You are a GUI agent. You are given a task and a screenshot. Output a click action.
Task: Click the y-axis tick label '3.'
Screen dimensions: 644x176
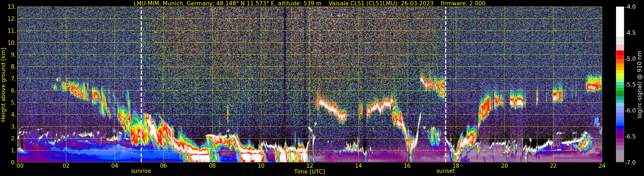point(13,127)
